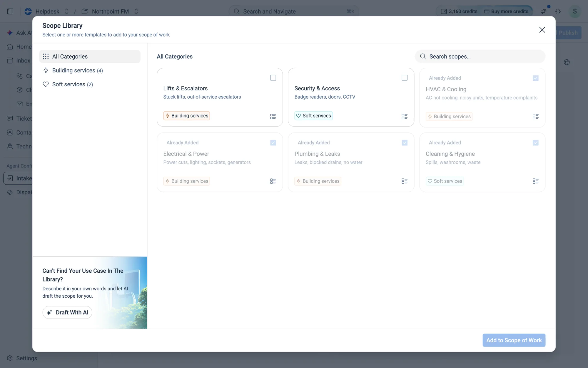Click Buy more credits
The width and height of the screenshot is (588, 368).
click(506, 11)
